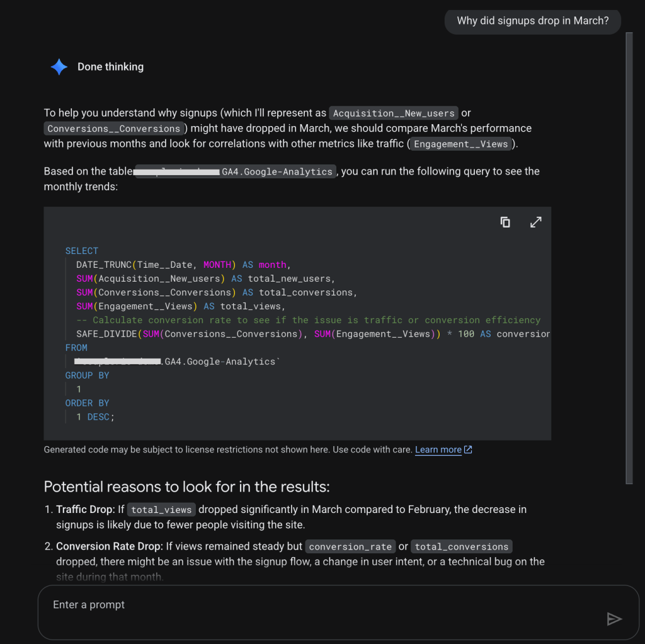Click the total_conversions alias in the query

pos(305,292)
